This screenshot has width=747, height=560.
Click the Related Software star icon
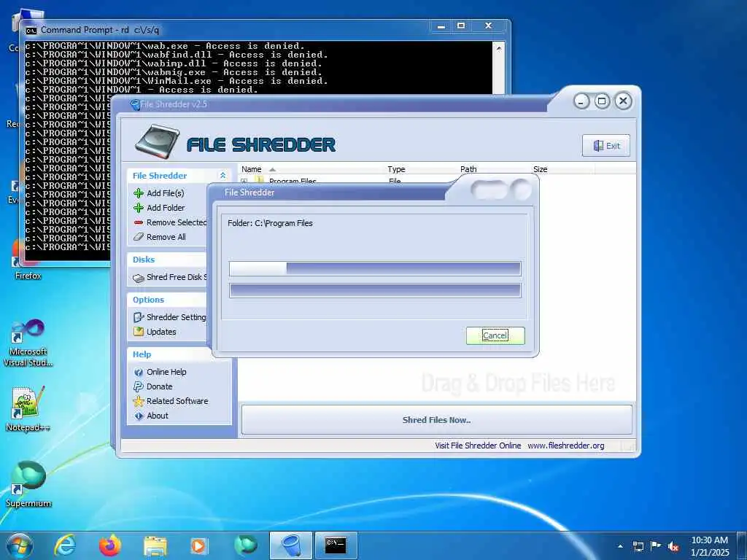coord(139,401)
